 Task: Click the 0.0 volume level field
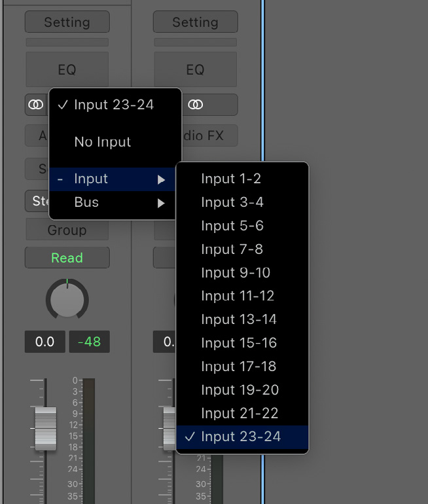(x=45, y=342)
